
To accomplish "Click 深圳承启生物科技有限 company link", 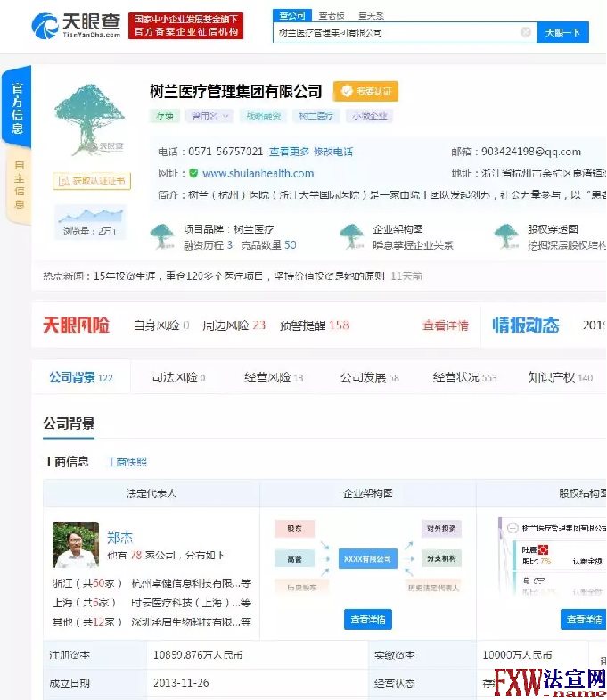I will coord(192,622).
